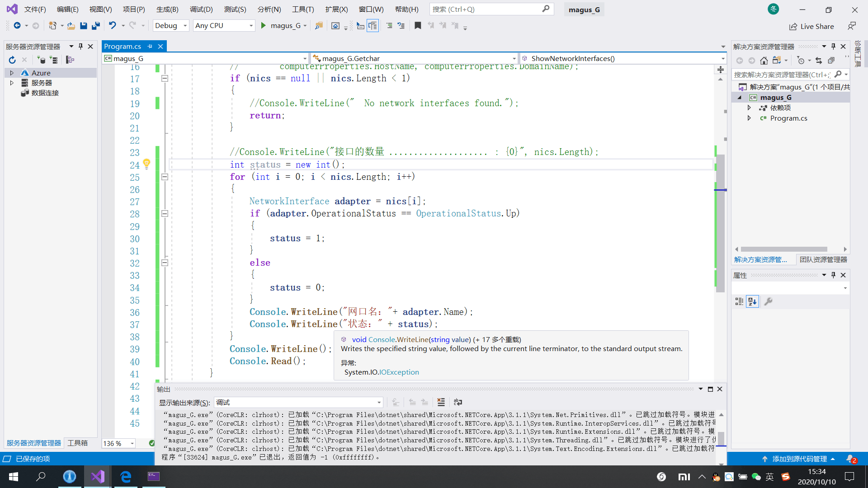Pin the Solution Explorer panel

(834, 46)
